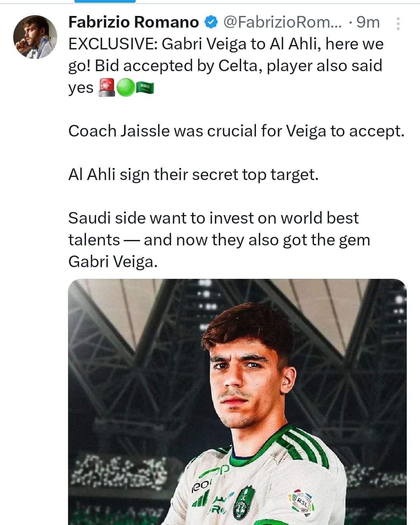
Task: Open the @FabrizioRom... handle
Action: (x=282, y=23)
